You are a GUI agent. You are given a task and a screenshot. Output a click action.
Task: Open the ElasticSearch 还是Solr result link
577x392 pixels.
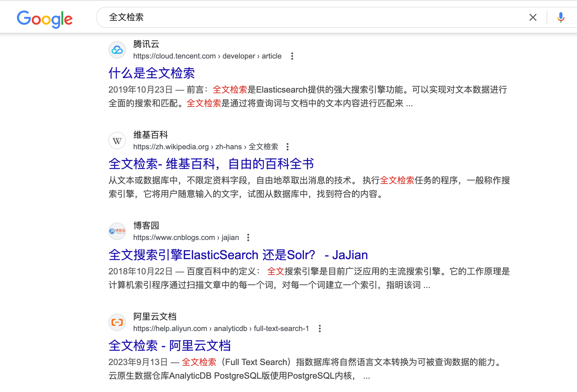click(238, 255)
